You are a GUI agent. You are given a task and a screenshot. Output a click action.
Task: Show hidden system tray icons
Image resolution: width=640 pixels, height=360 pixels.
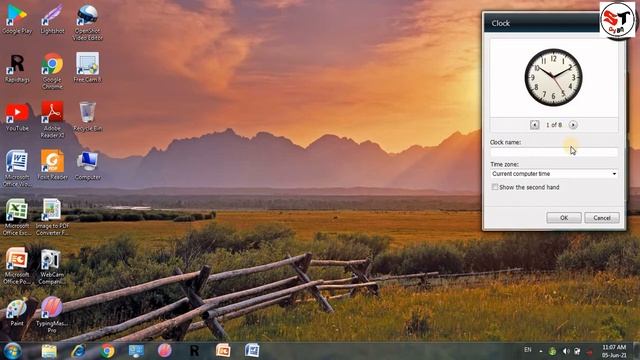[540, 351]
